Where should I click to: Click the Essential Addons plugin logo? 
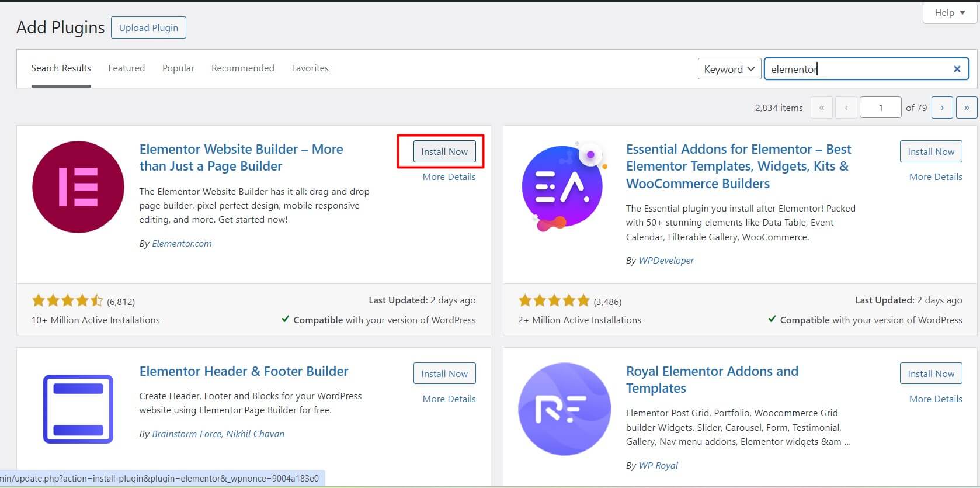(564, 187)
